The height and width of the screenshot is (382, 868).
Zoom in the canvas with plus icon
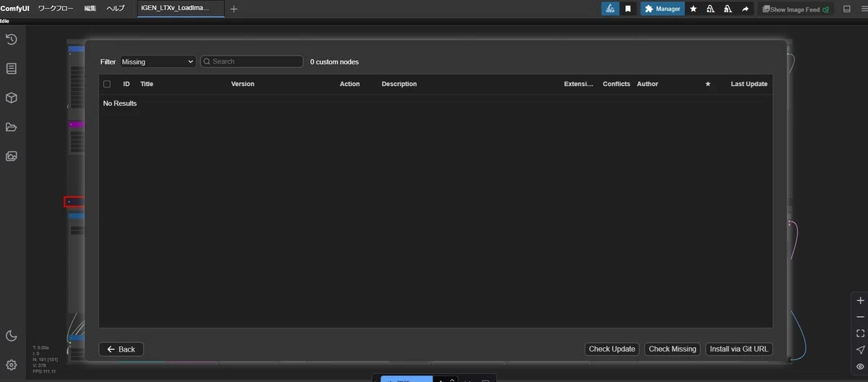coord(860,300)
